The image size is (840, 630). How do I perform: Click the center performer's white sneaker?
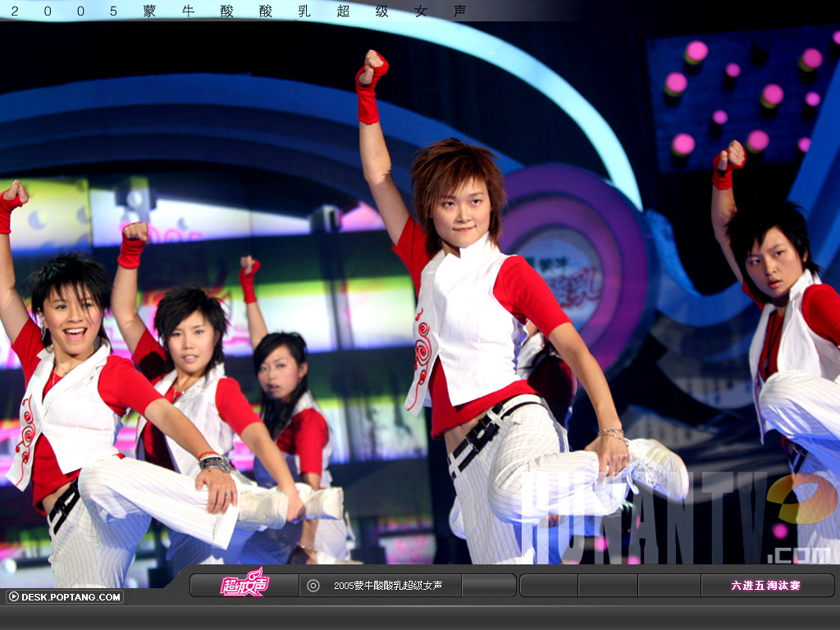click(x=660, y=468)
